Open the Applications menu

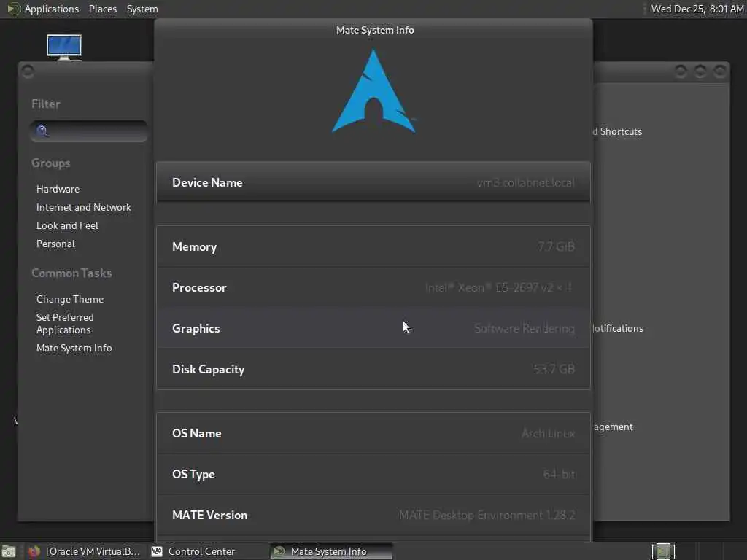pyautogui.click(x=52, y=9)
